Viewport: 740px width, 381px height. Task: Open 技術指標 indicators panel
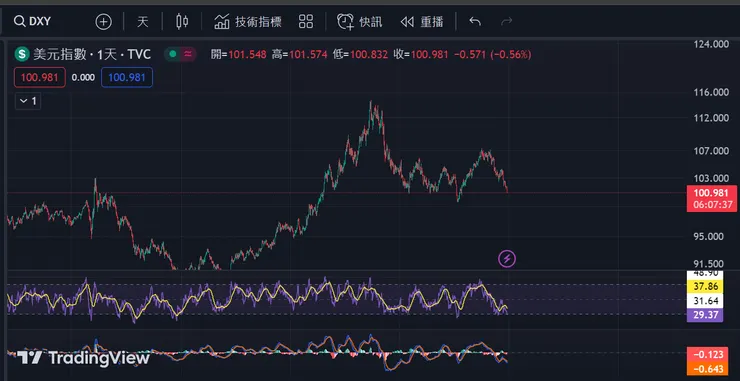[x=248, y=21]
